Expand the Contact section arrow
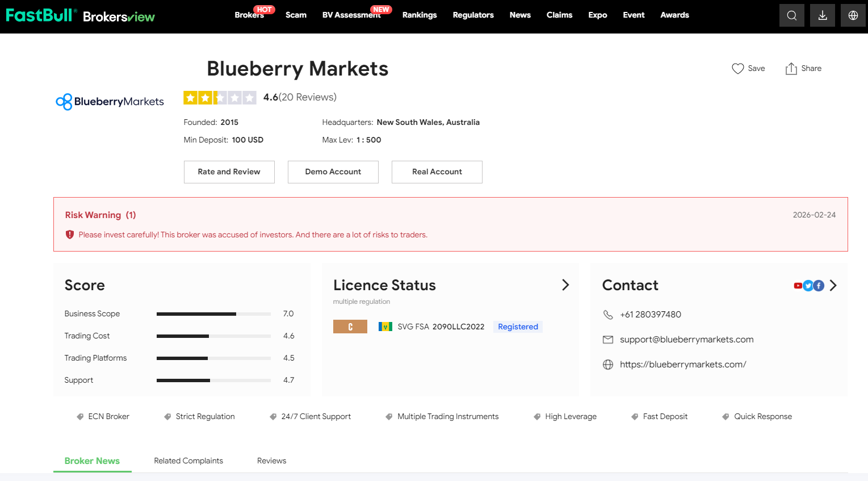This screenshot has height=481, width=868. [x=833, y=286]
